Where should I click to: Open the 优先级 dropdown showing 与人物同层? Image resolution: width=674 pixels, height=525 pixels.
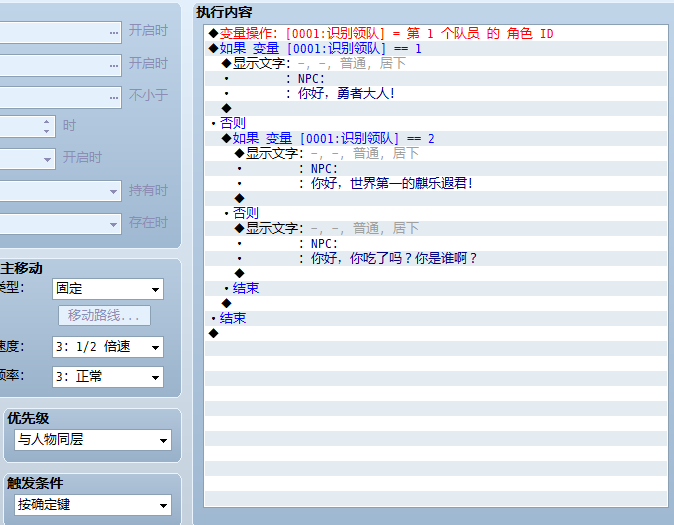(x=93, y=440)
